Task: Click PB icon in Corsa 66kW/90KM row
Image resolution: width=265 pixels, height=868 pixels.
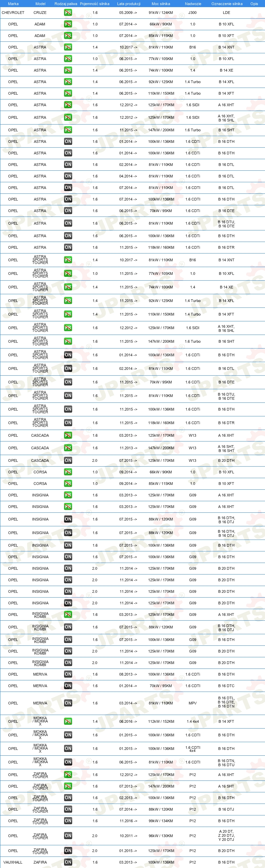Action: coord(68,472)
